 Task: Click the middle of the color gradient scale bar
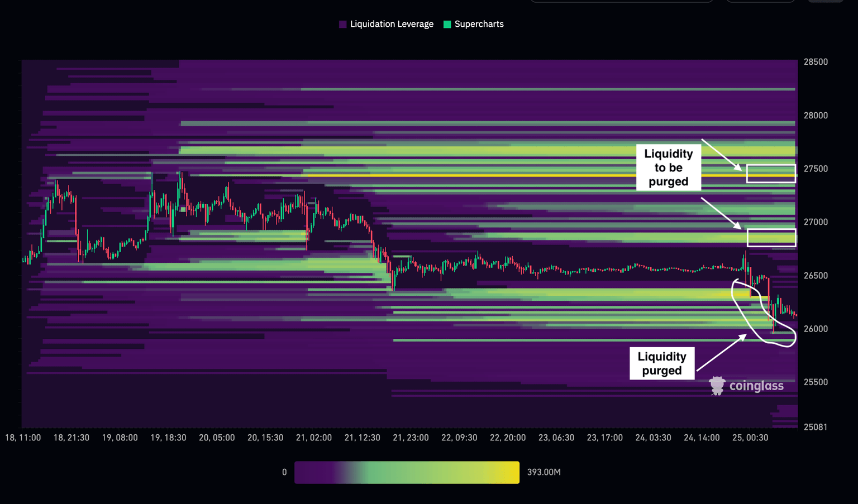coord(407,472)
